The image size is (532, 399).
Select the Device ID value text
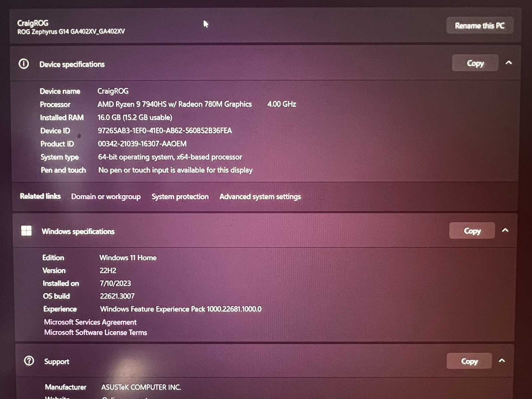(x=165, y=130)
